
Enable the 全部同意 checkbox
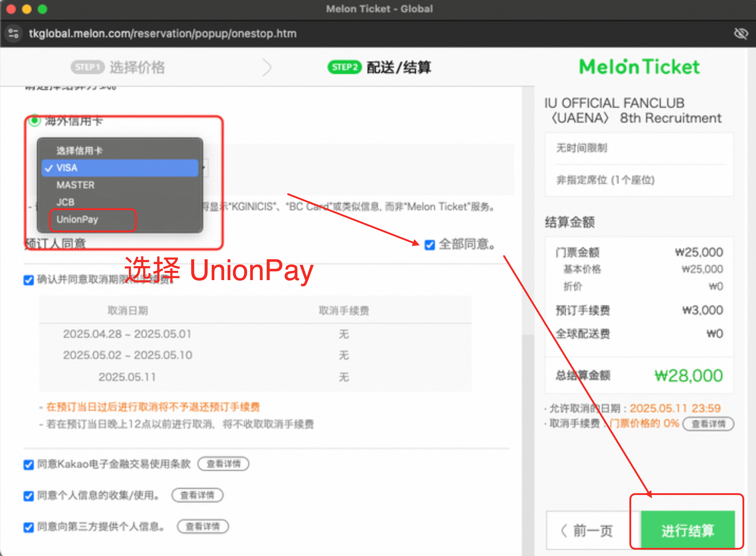(x=429, y=245)
